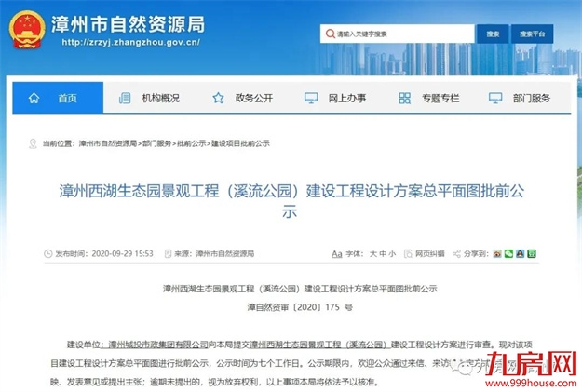This screenshot has height=392, width=582.
Task: Open the 政务公开 menu item
Action: (254, 98)
